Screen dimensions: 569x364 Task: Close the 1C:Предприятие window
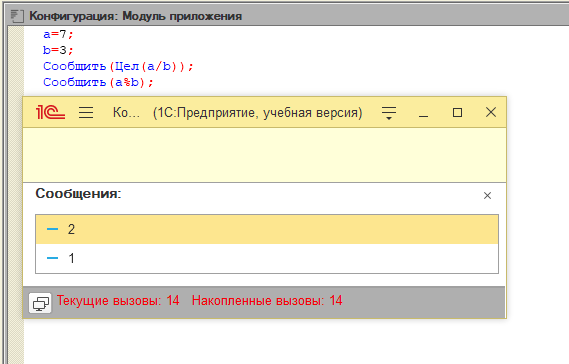(491, 112)
